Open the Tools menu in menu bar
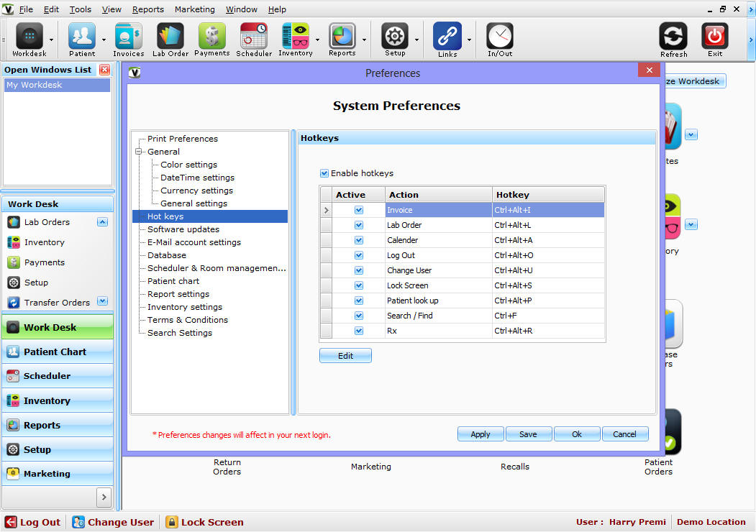This screenshot has height=532, width=756. [x=80, y=9]
